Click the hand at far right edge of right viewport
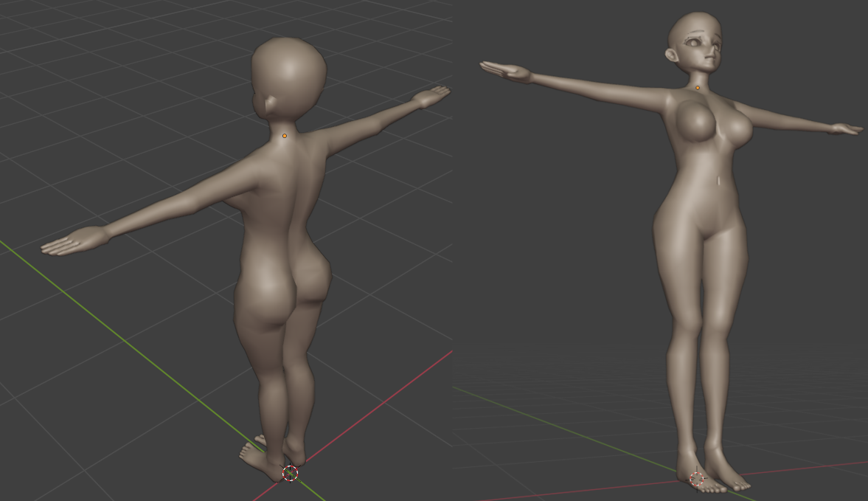The width and height of the screenshot is (868, 501). 845,129
